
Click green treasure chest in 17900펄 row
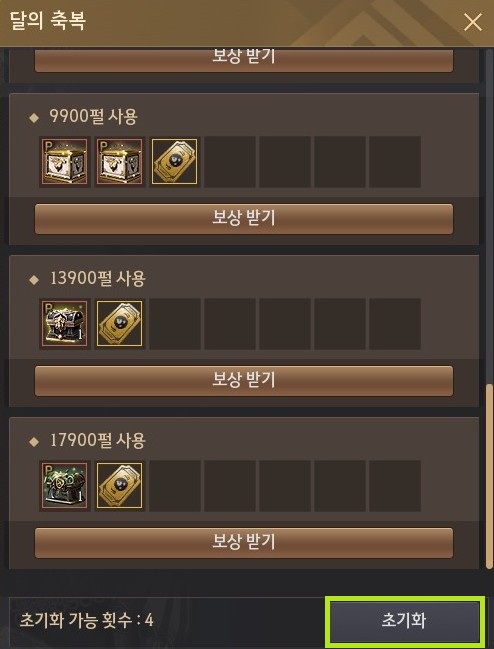coord(65,486)
